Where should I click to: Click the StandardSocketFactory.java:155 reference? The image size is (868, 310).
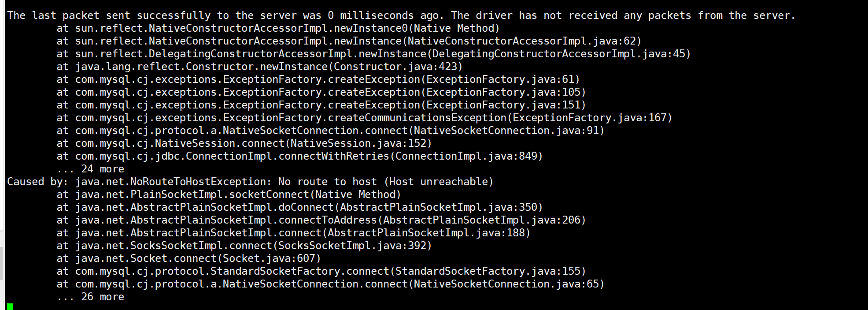point(488,271)
